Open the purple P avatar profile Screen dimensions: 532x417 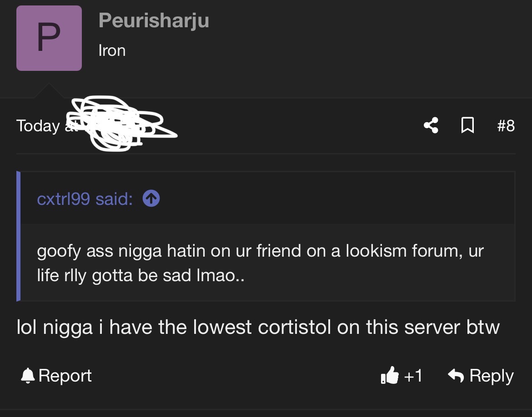click(49, 38)
